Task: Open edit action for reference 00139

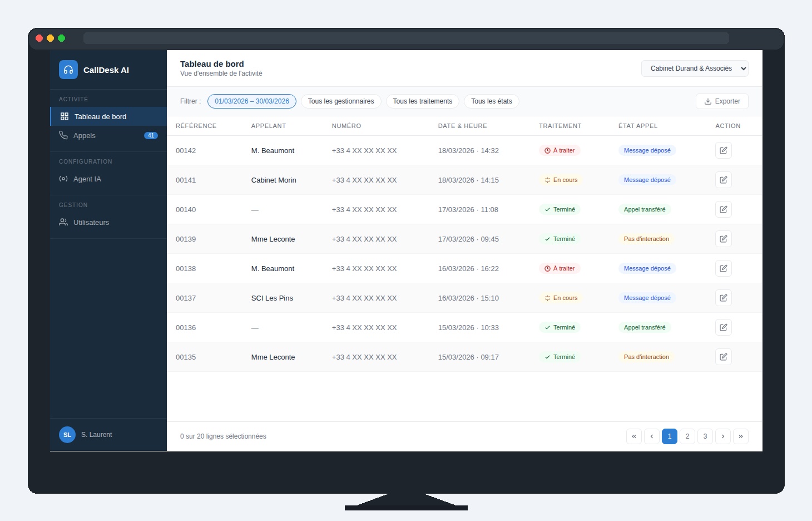Action: click(724, 239)
